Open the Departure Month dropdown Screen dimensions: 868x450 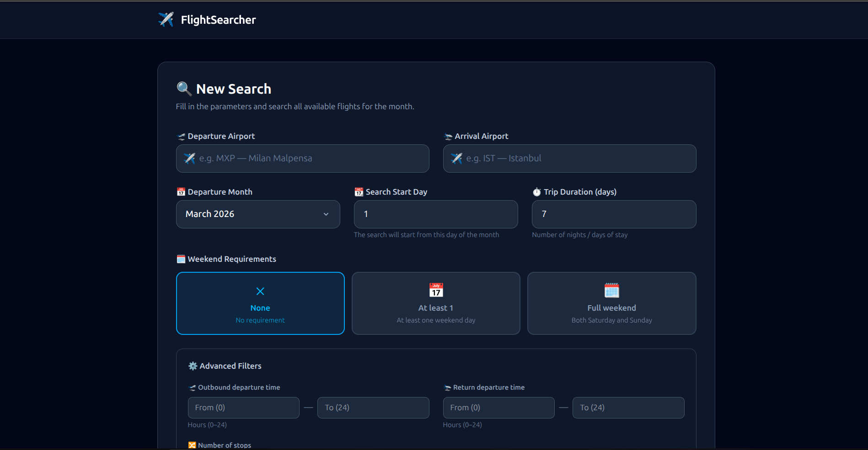pos(257,214)
